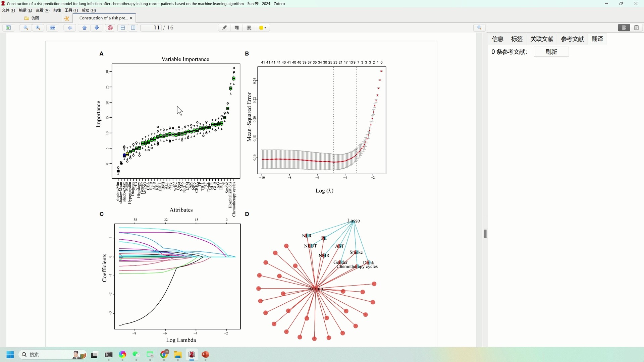Toggle the PDF sidebar panel icon
Viewport: 644px width, 362px height.
pyautogui.click(x=8, y=28)
